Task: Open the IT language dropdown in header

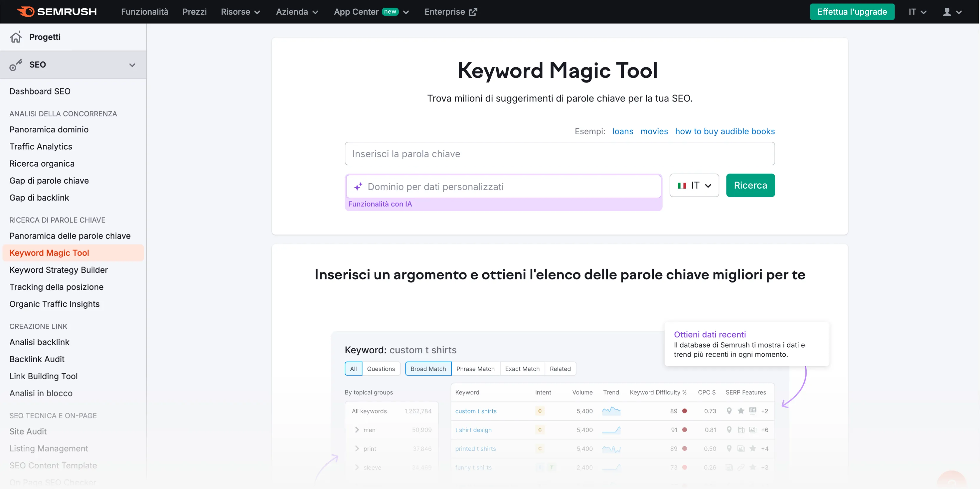Action: tap(917, 12)
